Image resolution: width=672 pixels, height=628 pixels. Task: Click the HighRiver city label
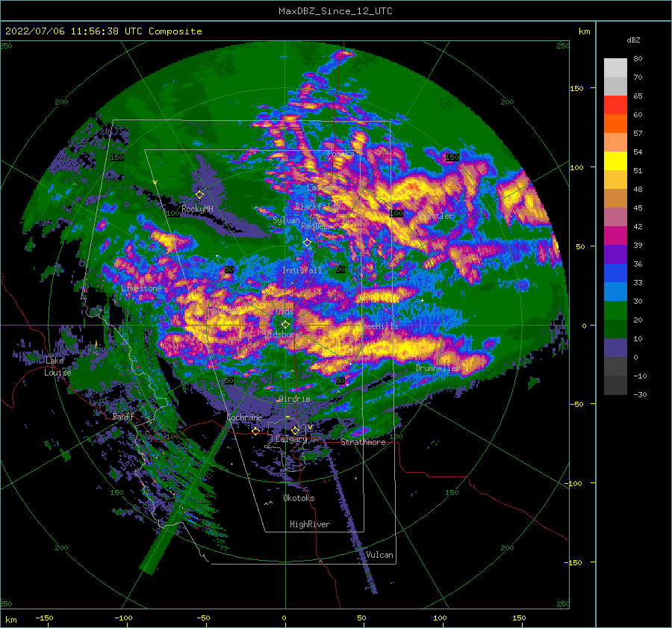tap(310, 524)
